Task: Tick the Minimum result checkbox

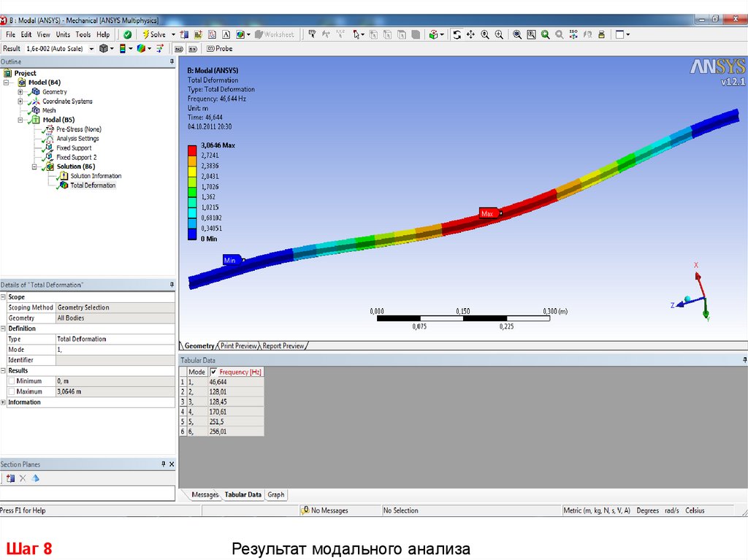Action: coord(11,381)
